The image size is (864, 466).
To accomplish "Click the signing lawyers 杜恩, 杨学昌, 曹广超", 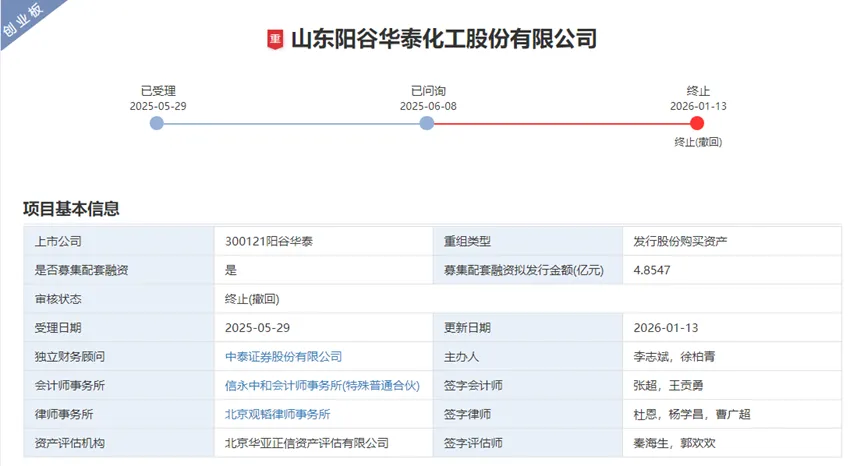I will (x=692, y=414).
